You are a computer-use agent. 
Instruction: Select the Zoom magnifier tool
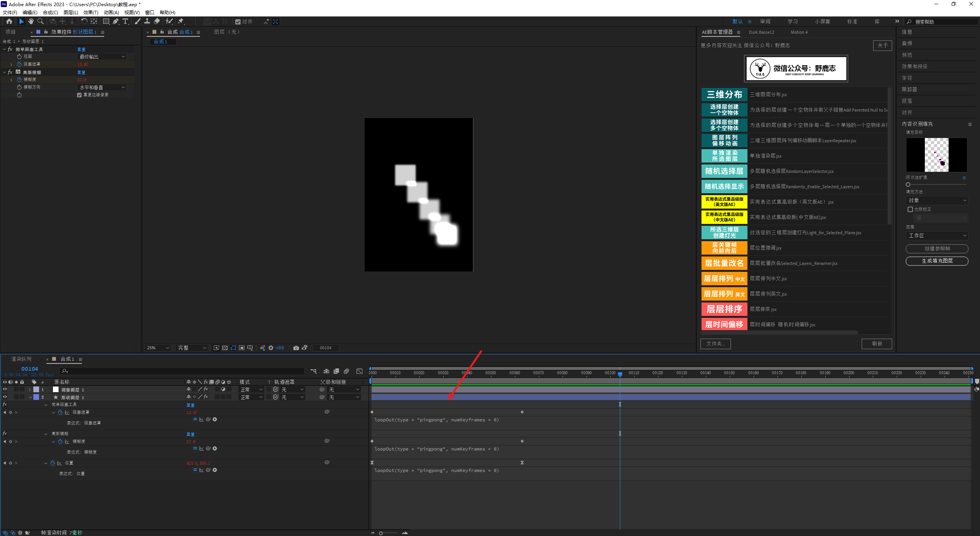pos(41,21)
